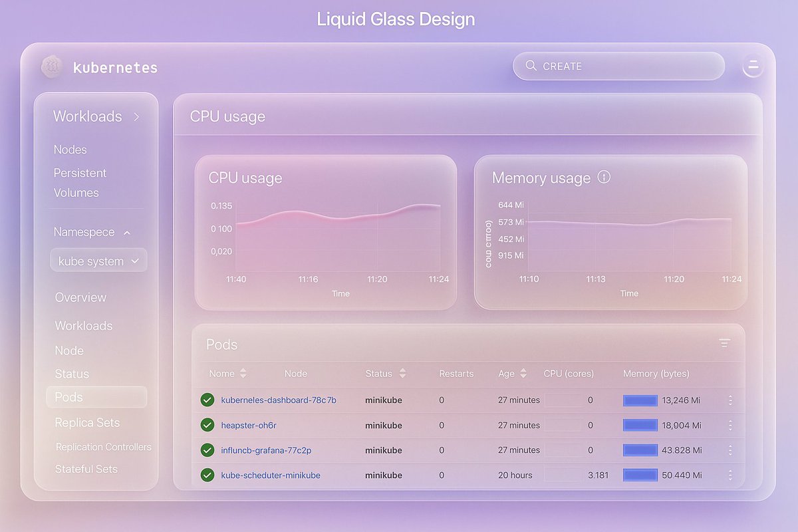798x532 pixels.
Task: Click the Memory (bytes) column header
Action: (x=656, y=374)
